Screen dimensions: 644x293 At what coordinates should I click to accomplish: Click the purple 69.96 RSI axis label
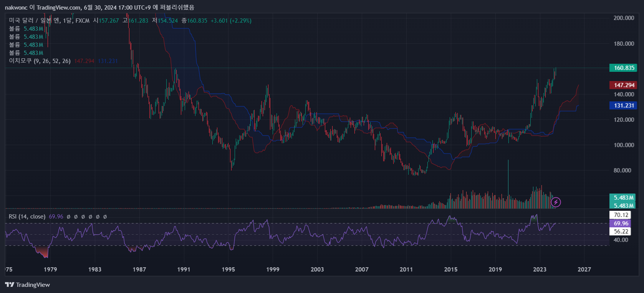pyautogui.click(x=620, y=223)
